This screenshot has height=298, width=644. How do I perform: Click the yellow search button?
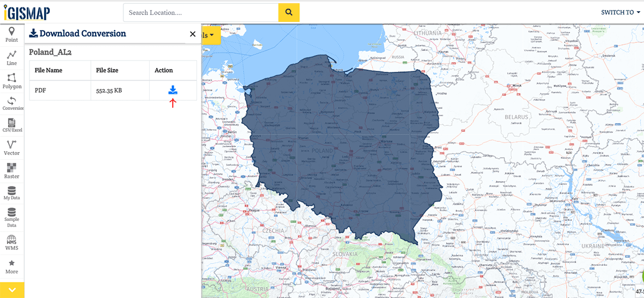289,12
